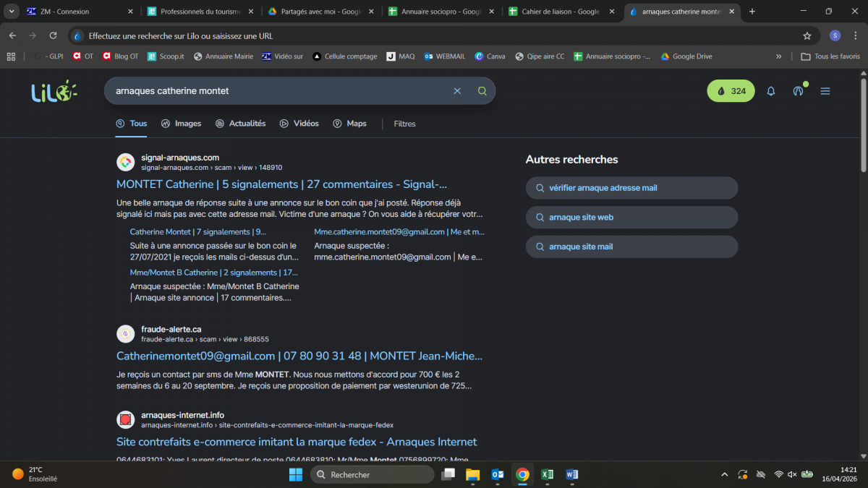Open the tab search dropdown arrow
This screenshot has height=488, width=868.
point(12,12)
